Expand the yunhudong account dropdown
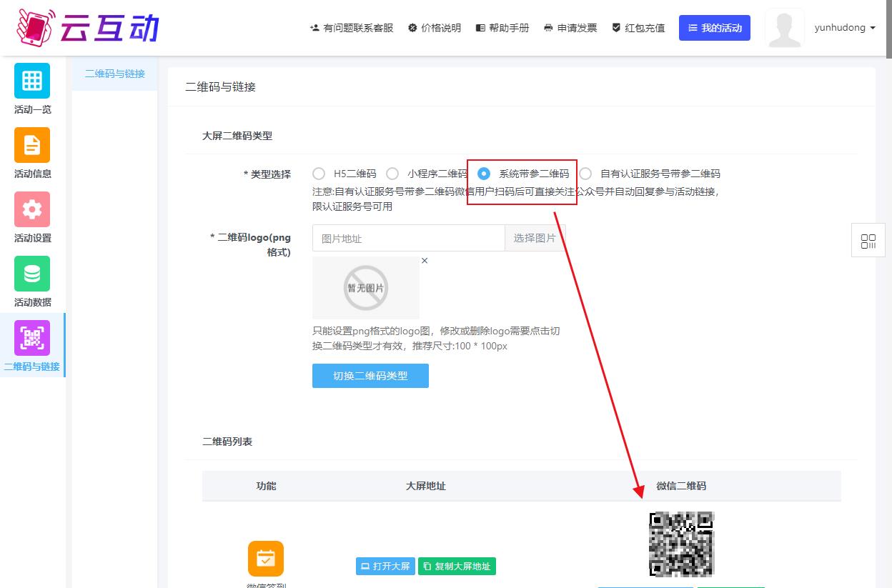 click(845, 28)
